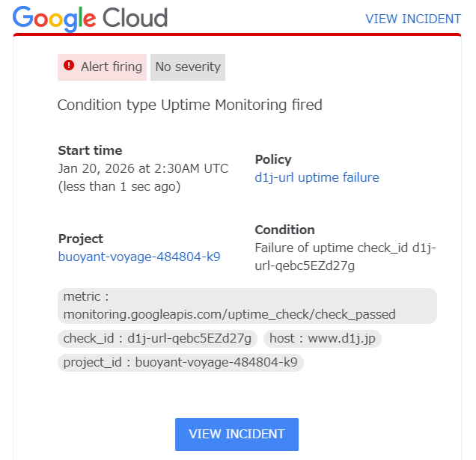Screen dimensions: 476x460
Task: Click the Policy heading
Action: tap(273, 159)
